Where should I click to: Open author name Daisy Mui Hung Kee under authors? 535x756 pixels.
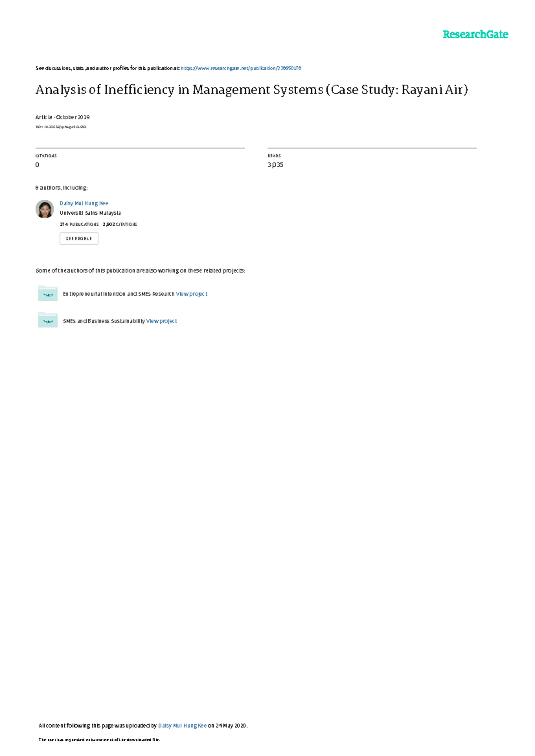tap(84, 203)
